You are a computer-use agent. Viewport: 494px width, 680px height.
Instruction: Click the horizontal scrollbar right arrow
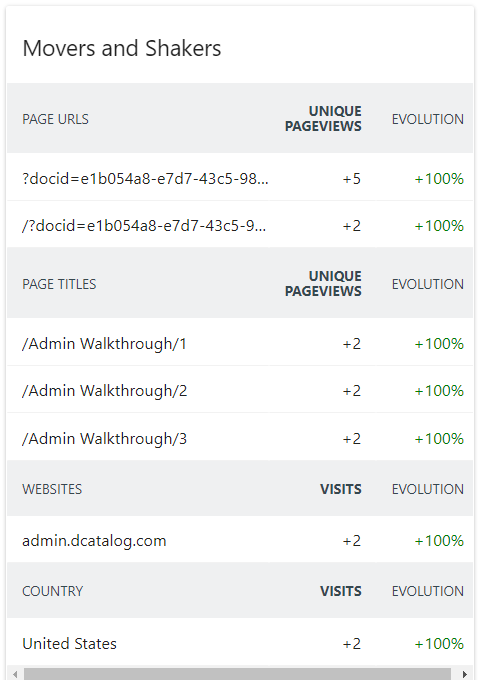[465, 674]
